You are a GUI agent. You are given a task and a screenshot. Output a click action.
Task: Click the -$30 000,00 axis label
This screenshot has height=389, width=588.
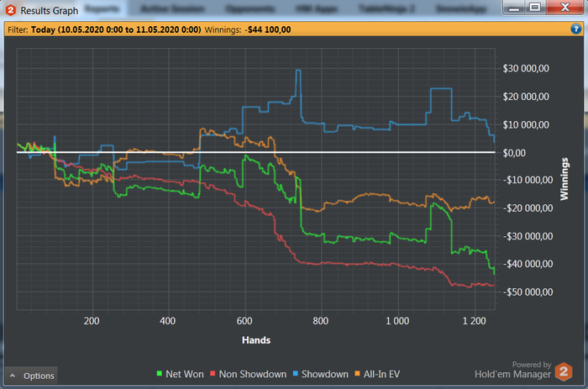point(528,236)
